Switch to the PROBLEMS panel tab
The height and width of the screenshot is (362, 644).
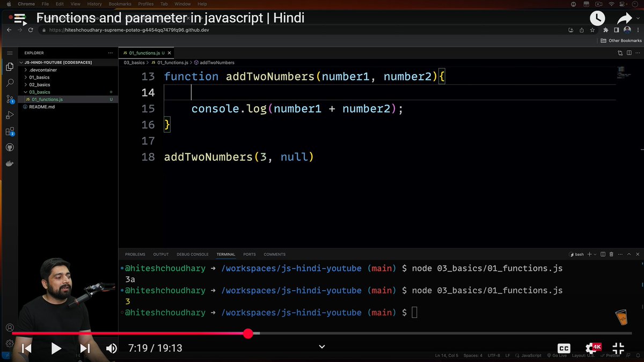(x=135, y=254)
